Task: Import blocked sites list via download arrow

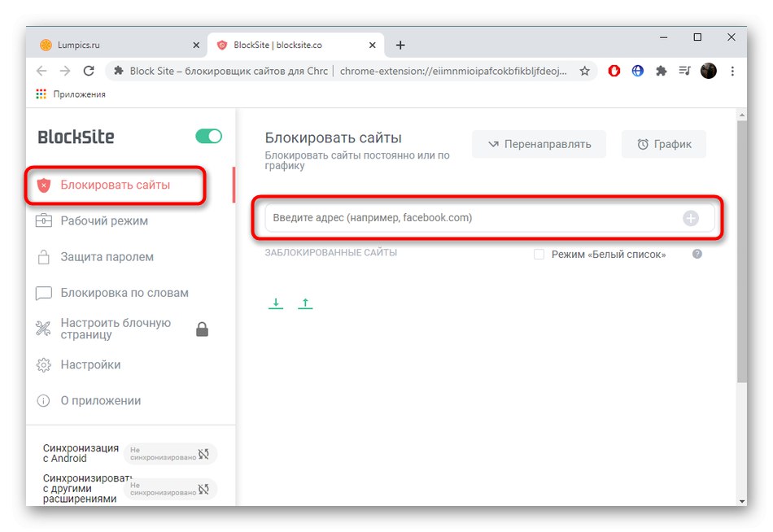Action: [x=276, y=302]
